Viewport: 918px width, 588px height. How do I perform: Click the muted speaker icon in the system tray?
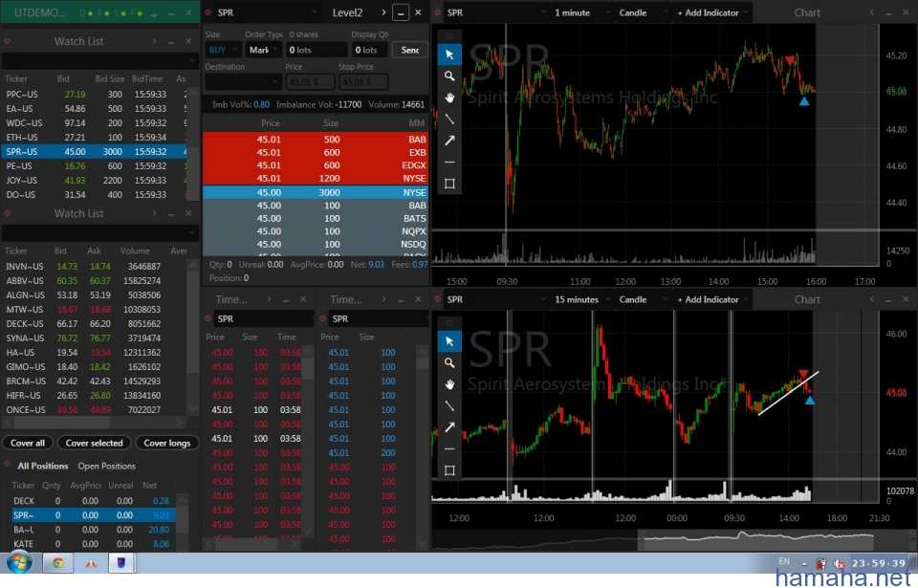pos(839,563)
